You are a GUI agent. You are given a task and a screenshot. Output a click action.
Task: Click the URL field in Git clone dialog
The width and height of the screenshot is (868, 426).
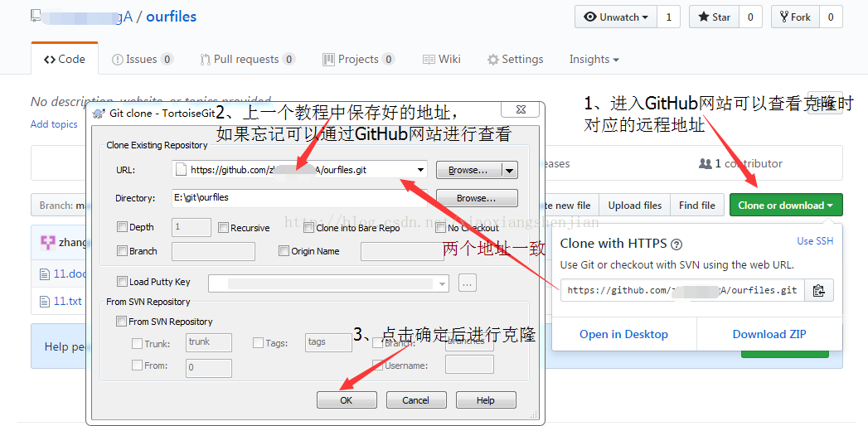coord(299,170)
